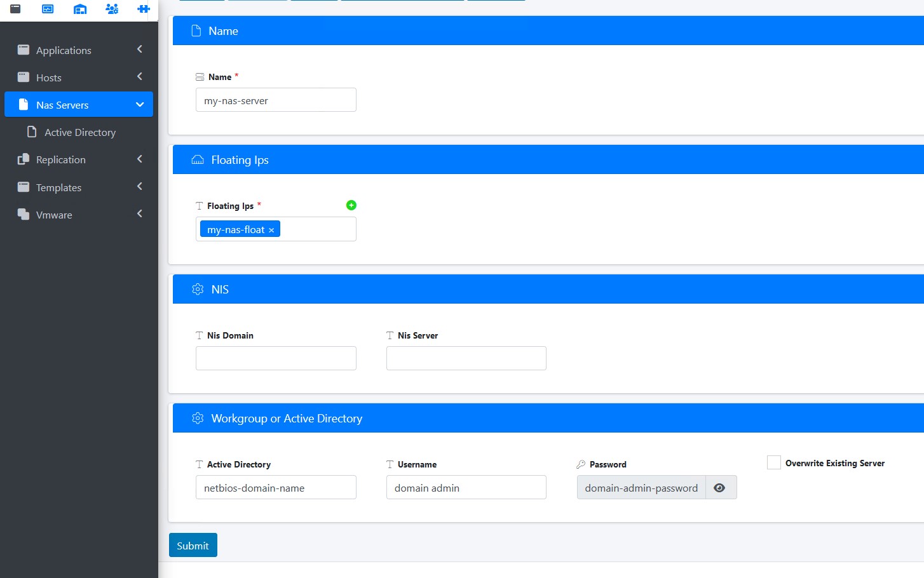Open Applications in the sidebar
The width and height of the screenshot is (924, 578).
[x=79, y=50]
